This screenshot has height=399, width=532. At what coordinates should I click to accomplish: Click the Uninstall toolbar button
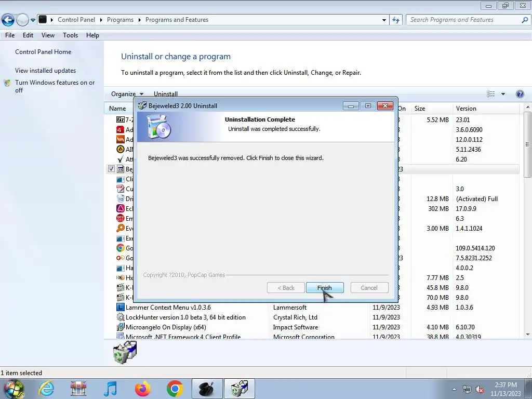[x=166, y=94]
